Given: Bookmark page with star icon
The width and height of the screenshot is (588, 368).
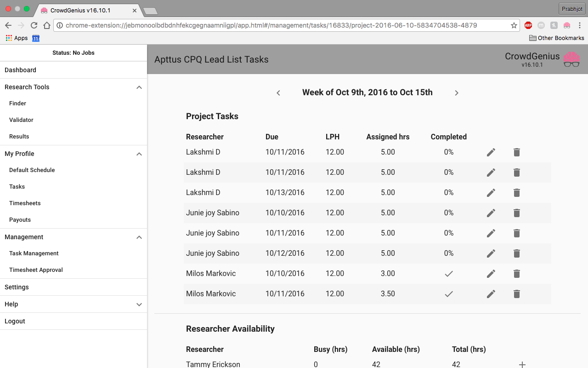Looking at the screenshot, I should coord(514,25).
